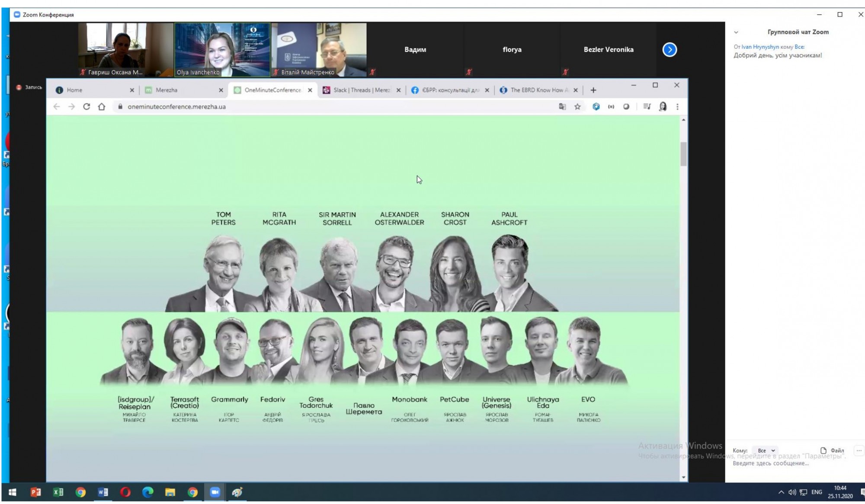Close the Slack Threads tab
865x504 pixels.
tap(398, 90)
